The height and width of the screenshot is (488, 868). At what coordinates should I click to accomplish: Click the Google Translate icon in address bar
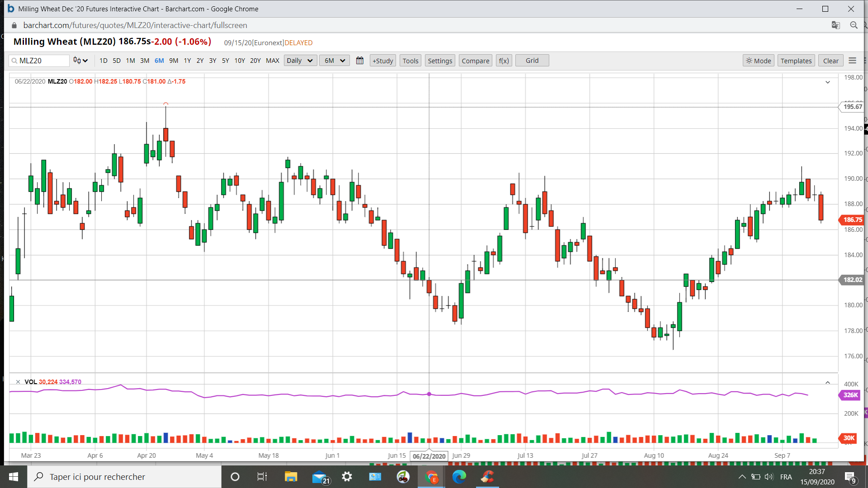point(835,25)
